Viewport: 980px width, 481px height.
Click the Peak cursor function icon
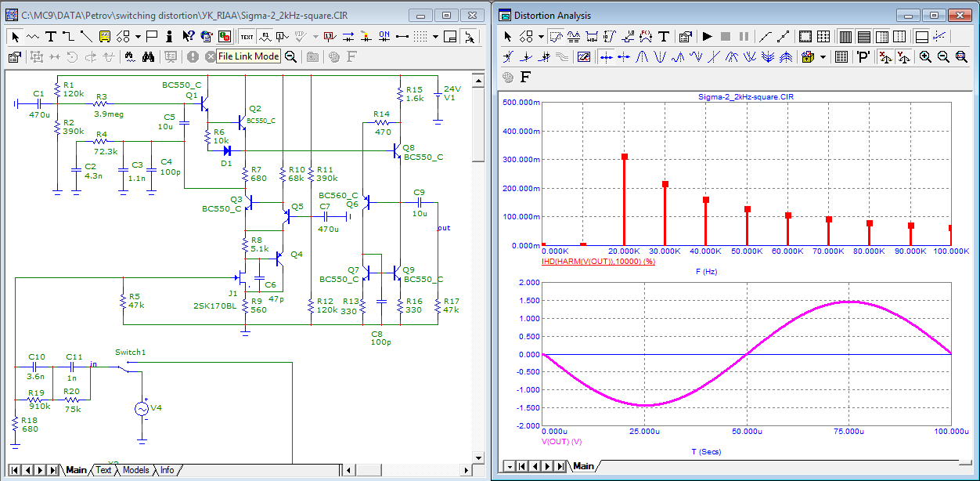(641, 56)
